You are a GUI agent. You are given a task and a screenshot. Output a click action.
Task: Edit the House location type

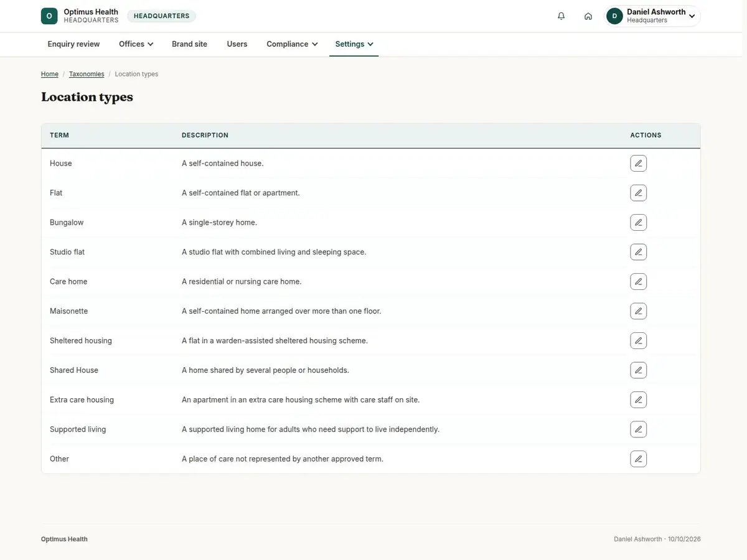tap(638, 164)
